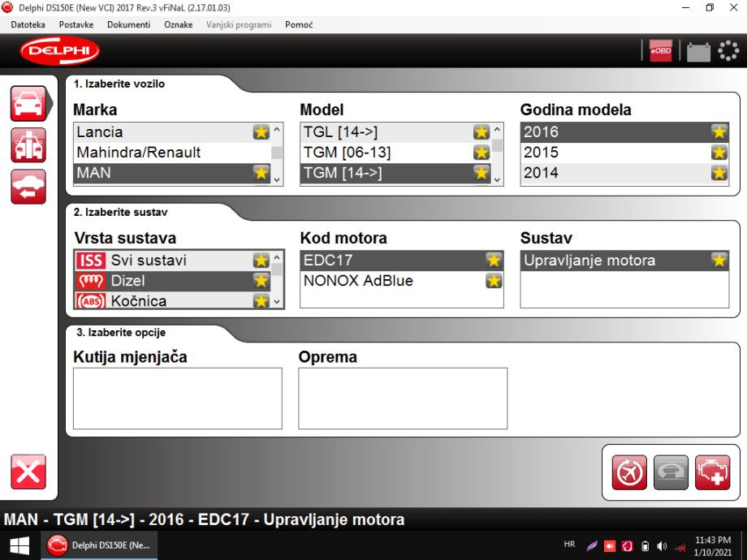Open the Oznake menu
747x560 pixels.
pyautogui.click(x=178, y=25)
